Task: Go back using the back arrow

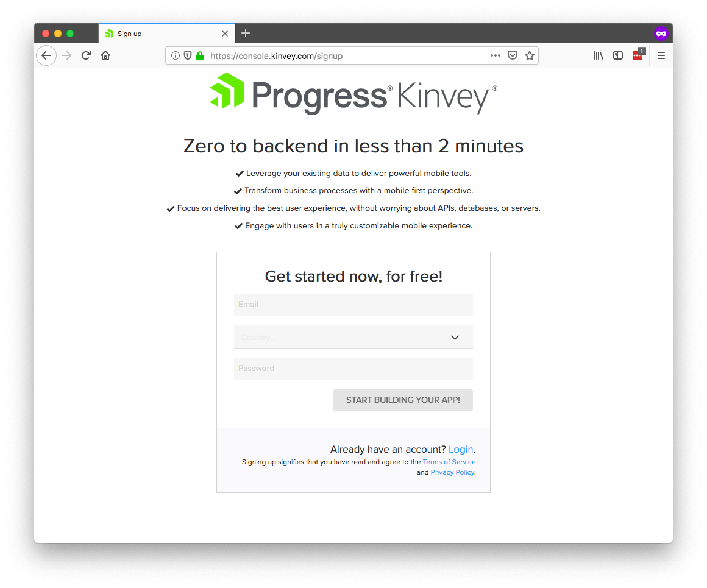Action: point(46,55)
